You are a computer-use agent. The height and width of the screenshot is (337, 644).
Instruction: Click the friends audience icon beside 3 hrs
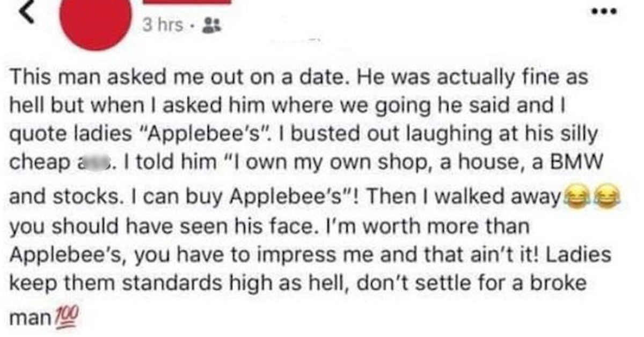pyautogui.click(x=207, y=25)
